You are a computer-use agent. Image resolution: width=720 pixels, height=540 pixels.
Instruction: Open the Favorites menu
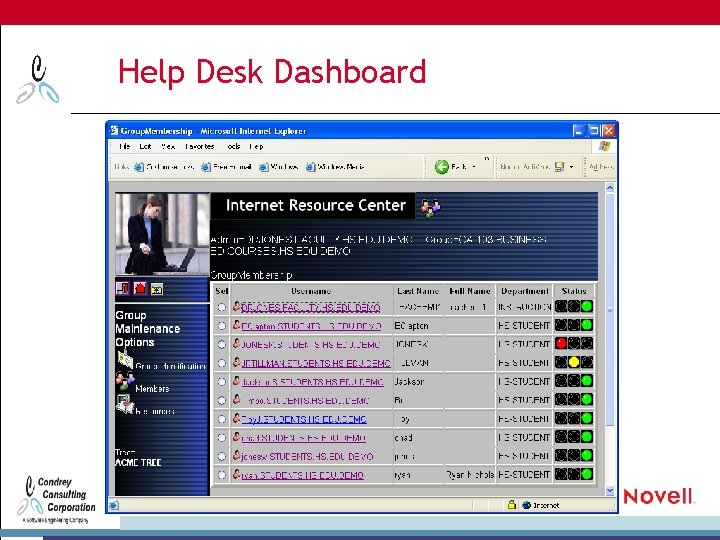point(200,146)
